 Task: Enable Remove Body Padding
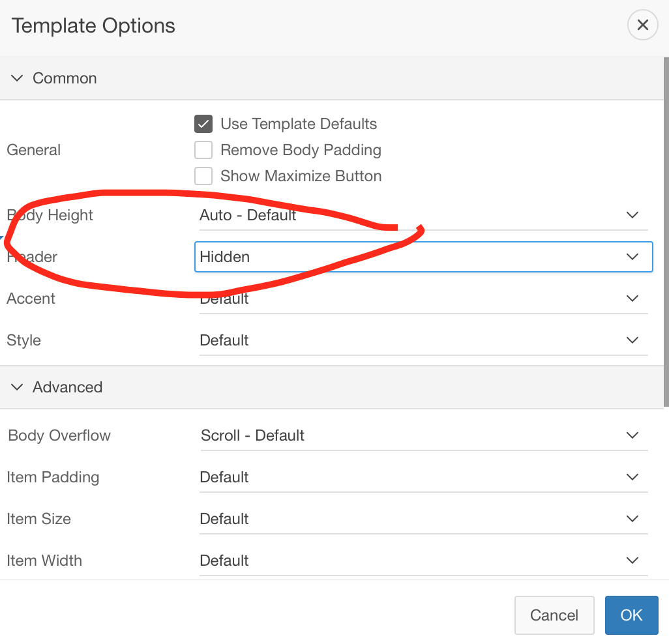click(x=203, y=150)
